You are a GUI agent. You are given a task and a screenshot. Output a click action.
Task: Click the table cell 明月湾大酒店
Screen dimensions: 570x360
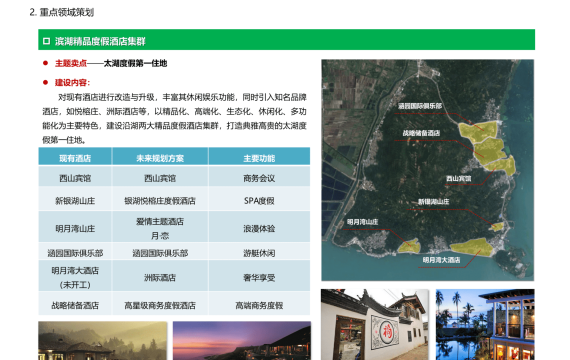point(75,271)
